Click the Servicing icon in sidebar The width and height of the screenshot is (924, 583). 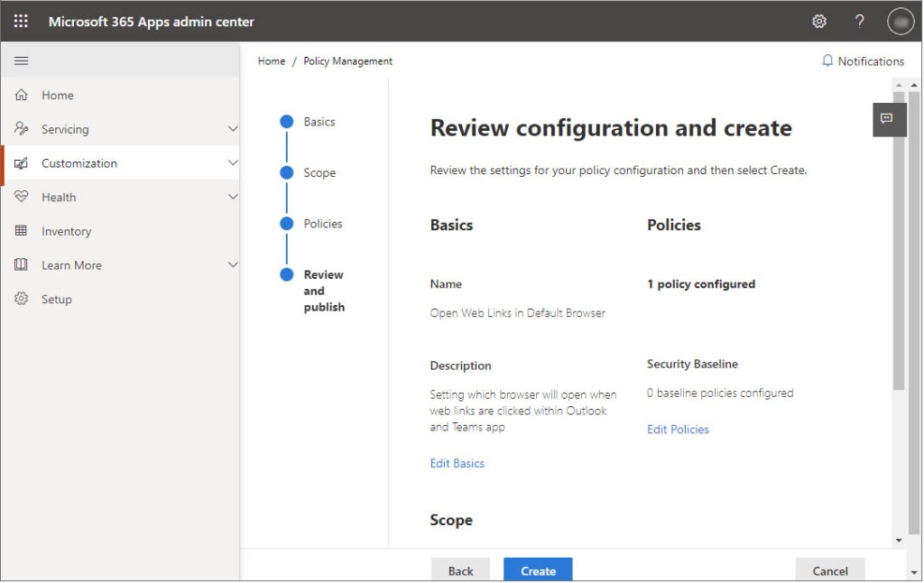[x=22, y=128]
